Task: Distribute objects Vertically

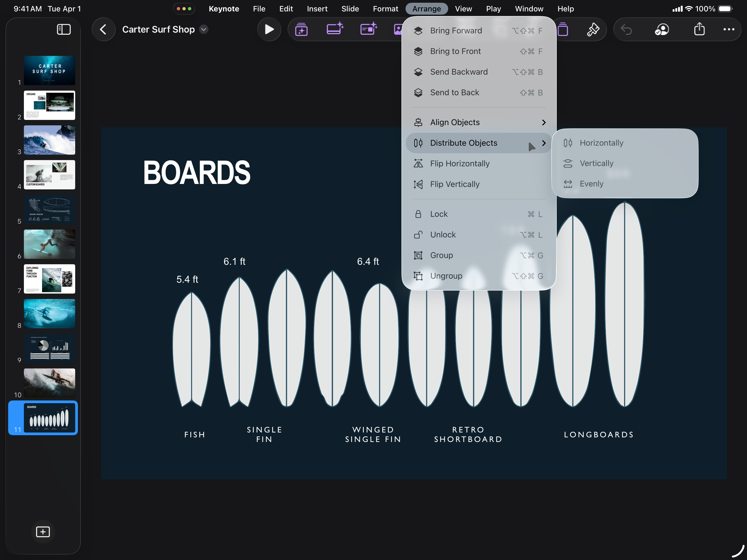Action: (625, 163)
